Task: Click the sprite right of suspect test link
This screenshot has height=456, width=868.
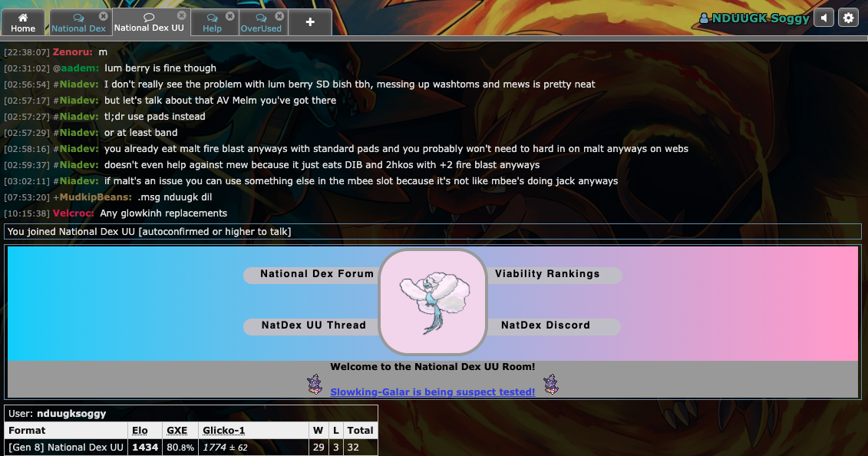Action: pos(551,384)
